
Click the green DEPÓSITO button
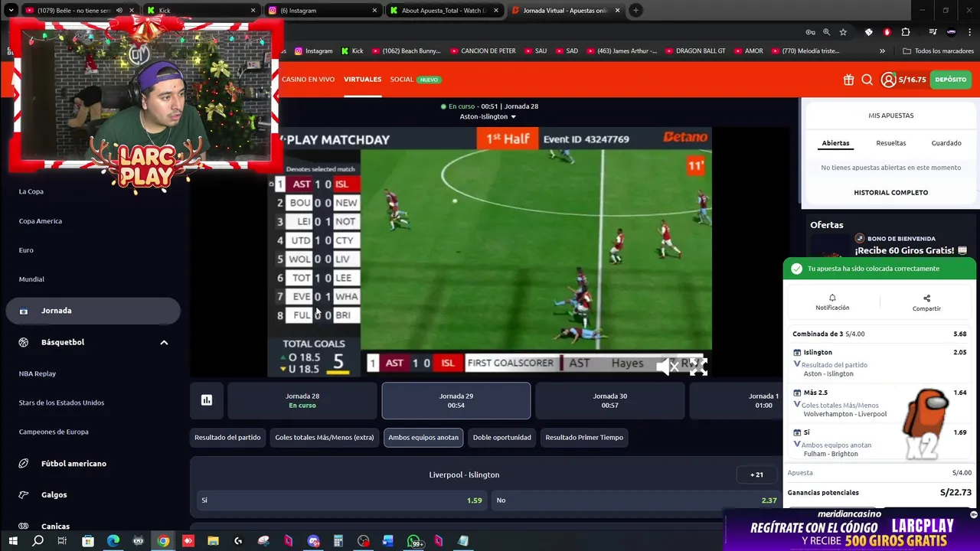point(950,80)
